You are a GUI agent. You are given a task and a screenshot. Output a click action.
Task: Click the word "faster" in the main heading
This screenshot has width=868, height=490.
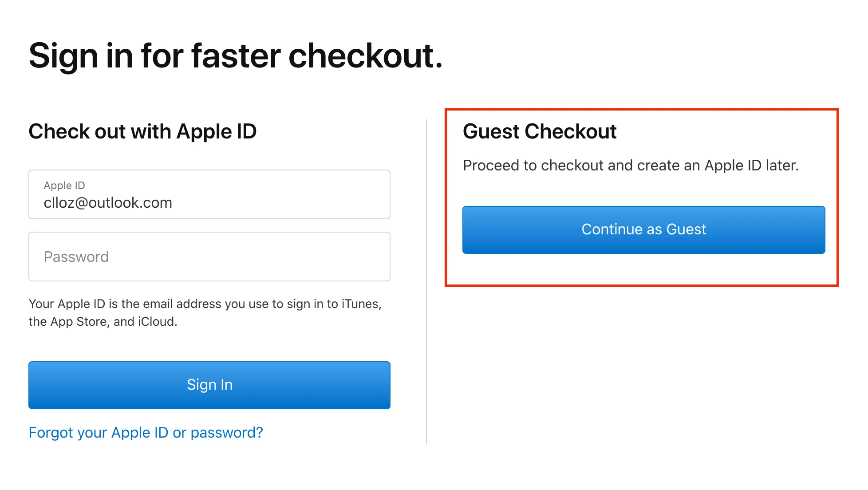point(236,56)
